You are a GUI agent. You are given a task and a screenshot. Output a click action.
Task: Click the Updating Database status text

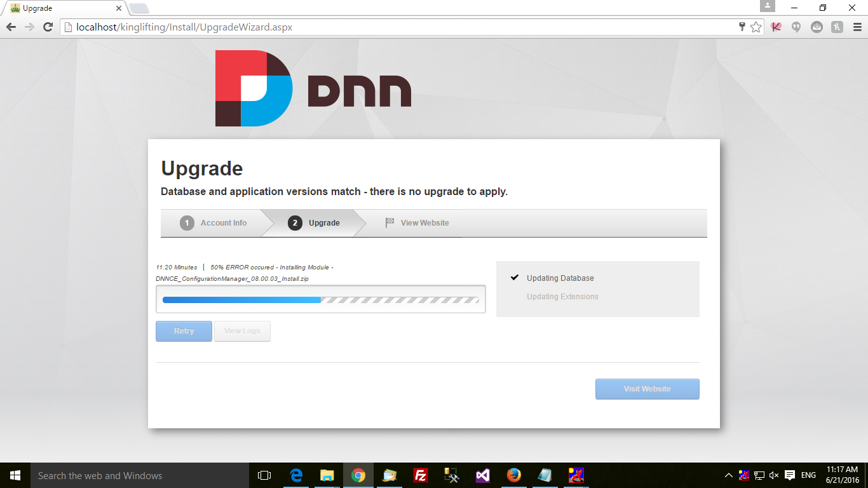click(560, 278)
